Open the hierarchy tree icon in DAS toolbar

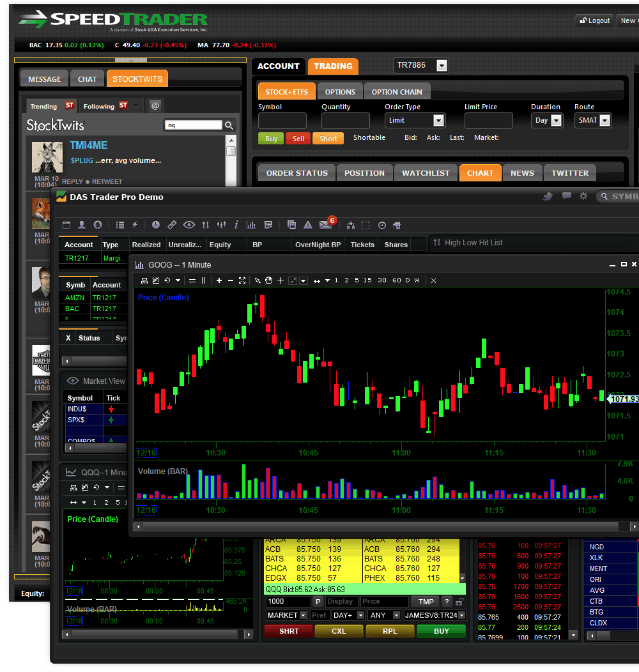click(351, 225)
